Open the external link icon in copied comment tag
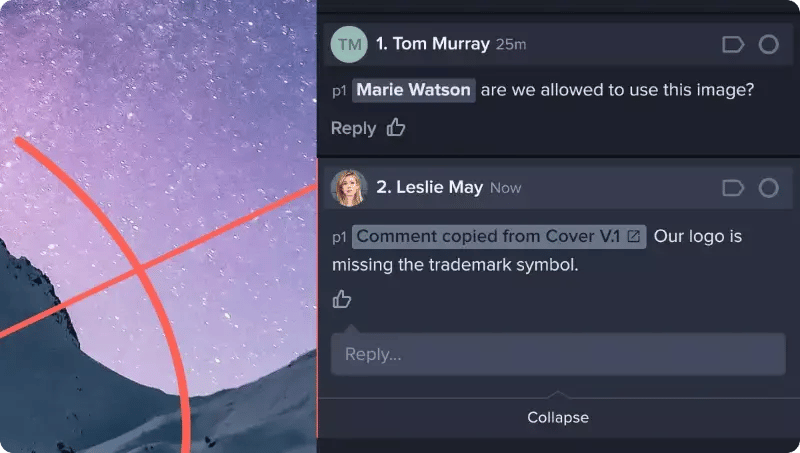The width and height of the screenshot is (800, 453). click(634, 236)
